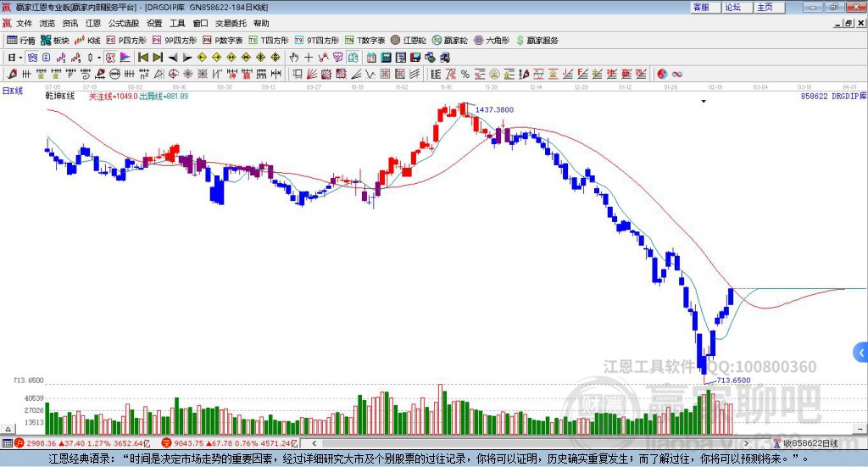868x467 pixels.
Task: Open 赢家服务 dollar-sign service
Action: (537, 41)
